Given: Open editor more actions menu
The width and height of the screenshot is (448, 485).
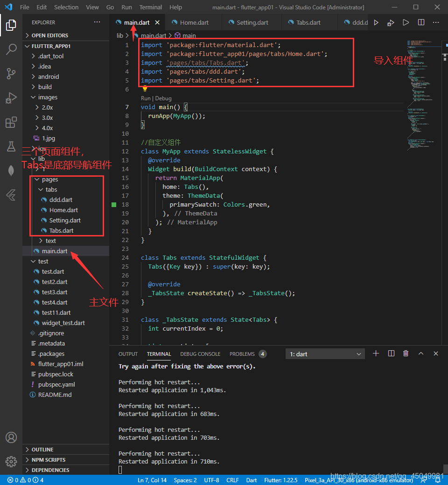Looking at the screenshot, I should click(436, 22).
